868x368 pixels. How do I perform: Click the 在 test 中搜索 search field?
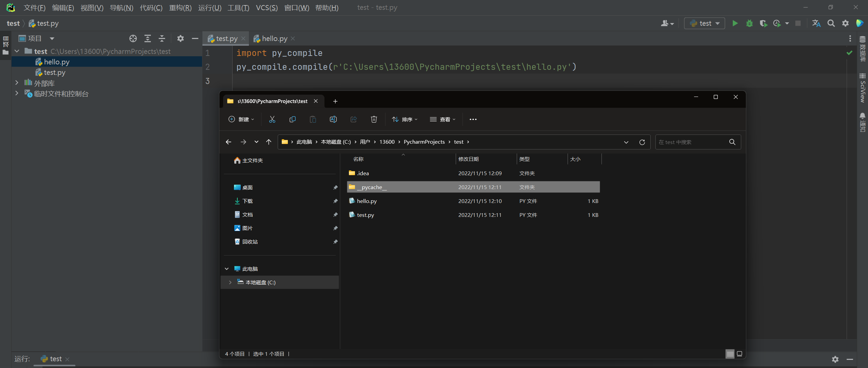coord(692,142)
